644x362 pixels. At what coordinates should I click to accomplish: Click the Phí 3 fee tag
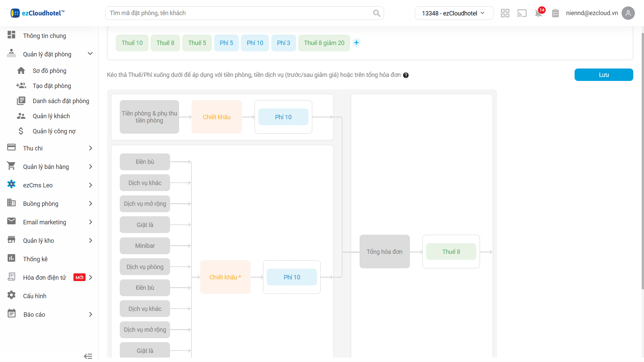click(x=283, y=43)
